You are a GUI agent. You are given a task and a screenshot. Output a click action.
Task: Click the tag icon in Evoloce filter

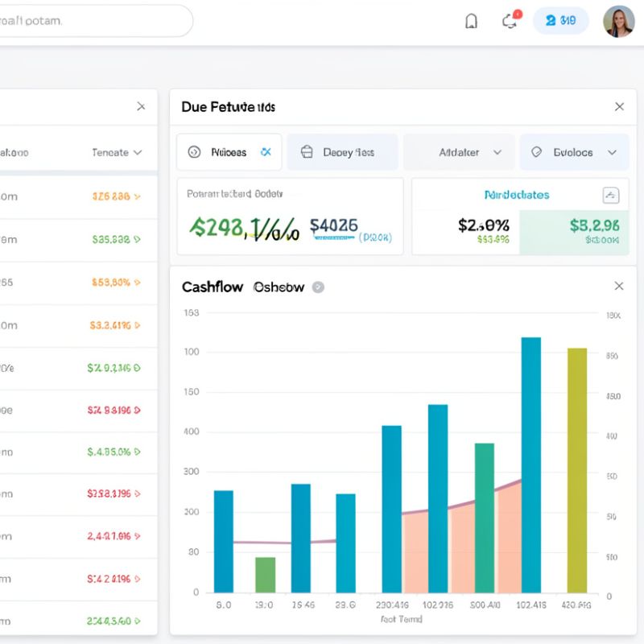tap(537, 152)
